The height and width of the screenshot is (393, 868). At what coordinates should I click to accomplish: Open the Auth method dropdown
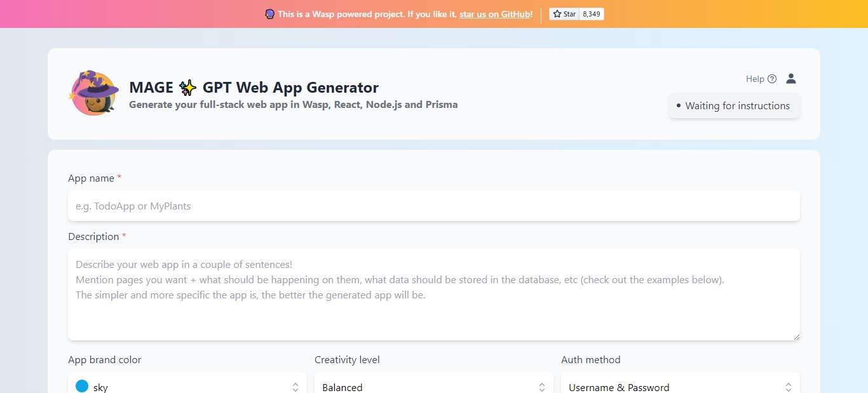(x=680, y=387)
